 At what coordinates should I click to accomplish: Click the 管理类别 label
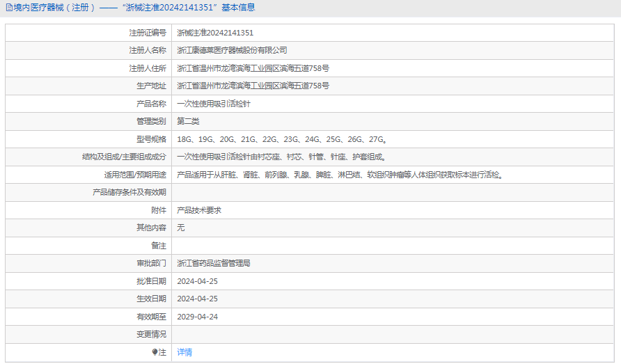tap(151, 121)
